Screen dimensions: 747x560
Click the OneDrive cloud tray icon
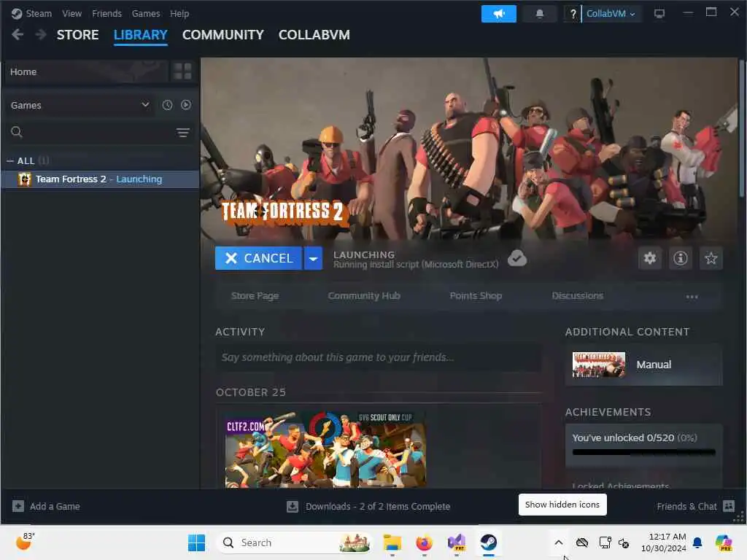581,542
